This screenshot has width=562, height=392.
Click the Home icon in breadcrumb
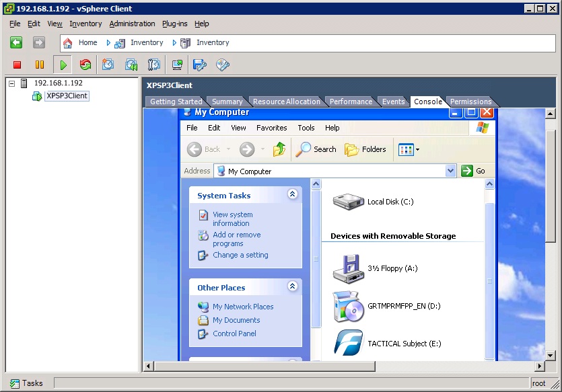click(x=68, y=43)
